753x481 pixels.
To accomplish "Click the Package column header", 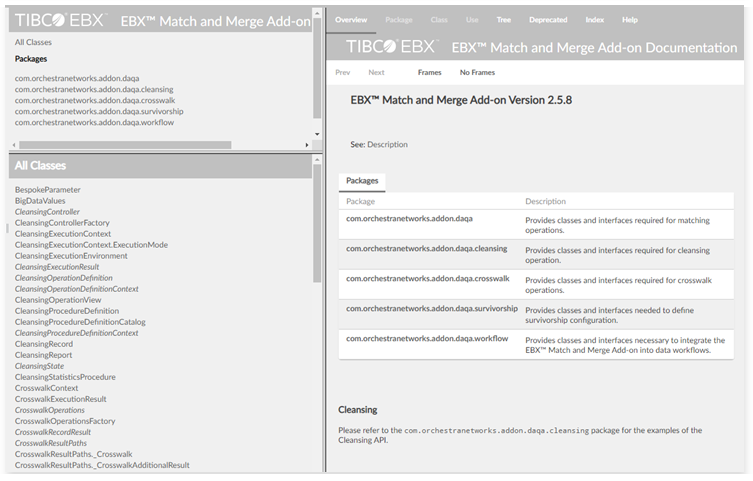I will (x=361, y=202).
